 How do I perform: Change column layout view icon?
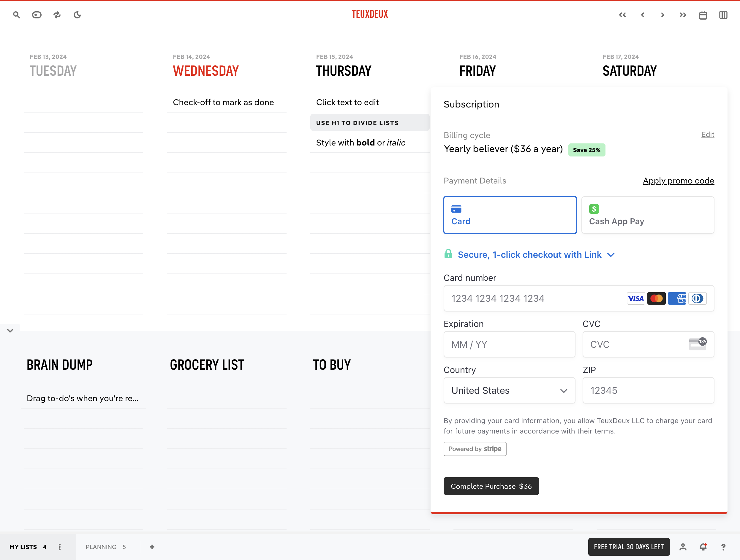[x=723, y=15]
